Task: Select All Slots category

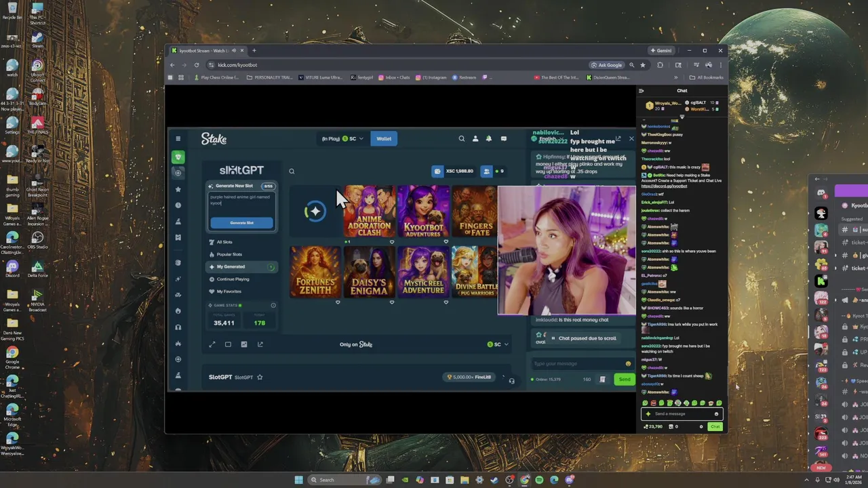Action: pos(224,242)
